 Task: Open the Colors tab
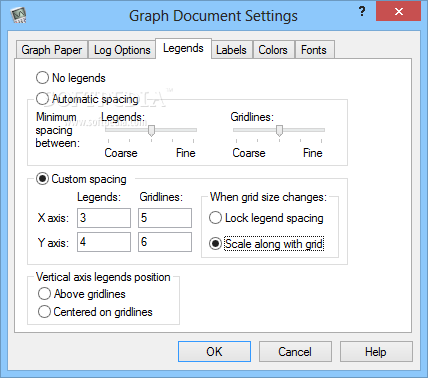pos(273,50)
